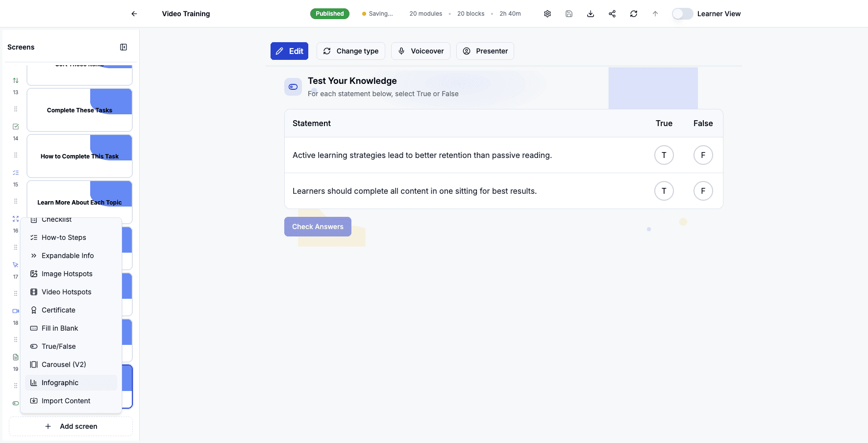Click the 20 modules label

426,14
